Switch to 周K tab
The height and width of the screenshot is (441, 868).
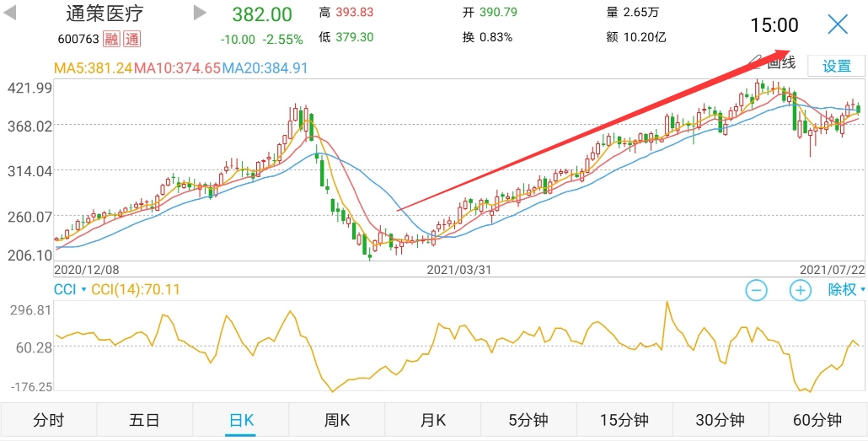[x=336, y=421]
